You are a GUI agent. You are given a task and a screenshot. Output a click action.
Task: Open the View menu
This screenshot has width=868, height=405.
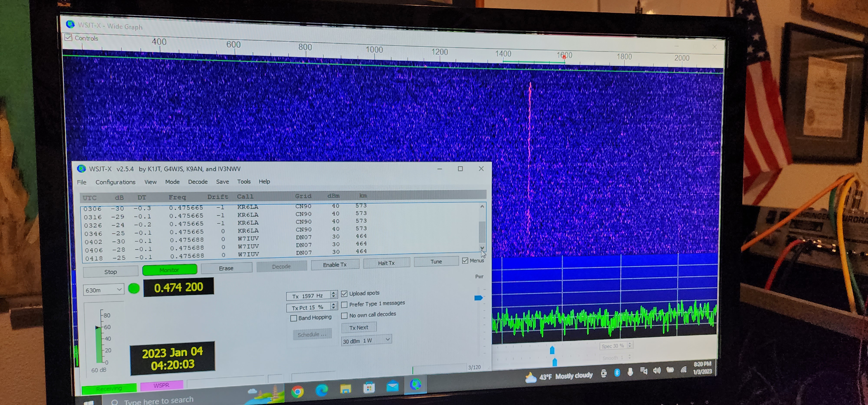150,182
